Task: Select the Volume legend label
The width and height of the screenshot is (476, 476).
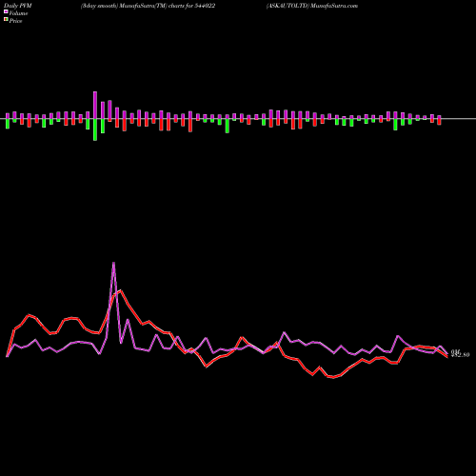Action: coord(18,13)
